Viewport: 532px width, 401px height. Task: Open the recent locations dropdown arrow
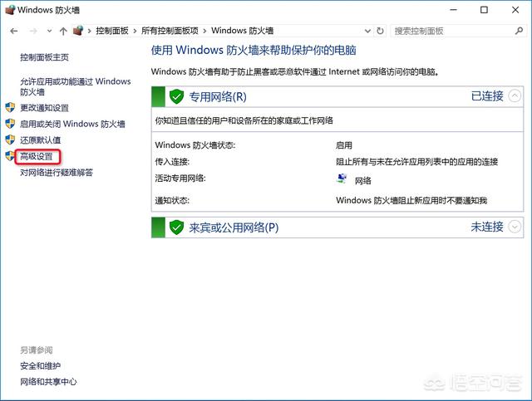click(x=50, y=32)
